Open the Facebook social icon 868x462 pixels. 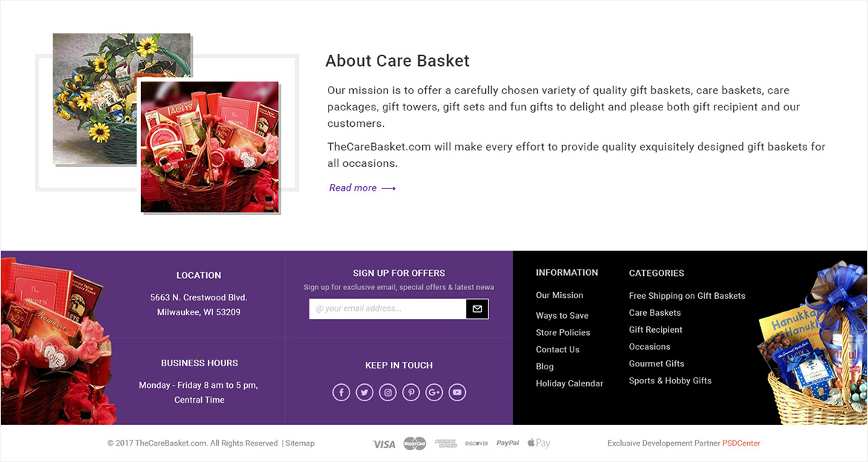(341, 392)
